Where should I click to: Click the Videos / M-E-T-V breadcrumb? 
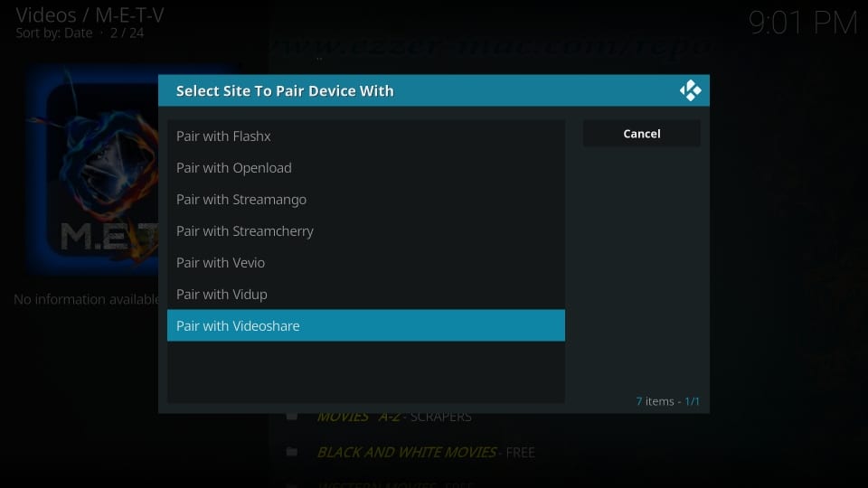point(90,15)
